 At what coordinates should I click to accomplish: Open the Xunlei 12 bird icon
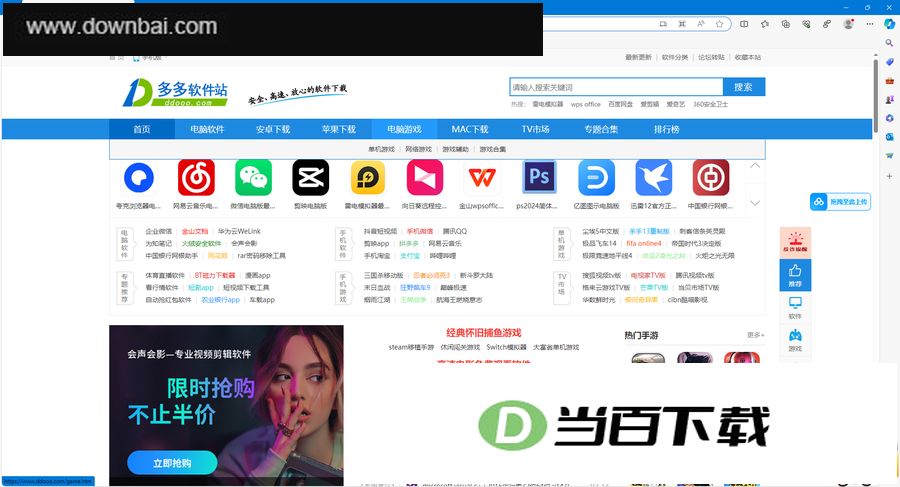(x=654, y=178)
